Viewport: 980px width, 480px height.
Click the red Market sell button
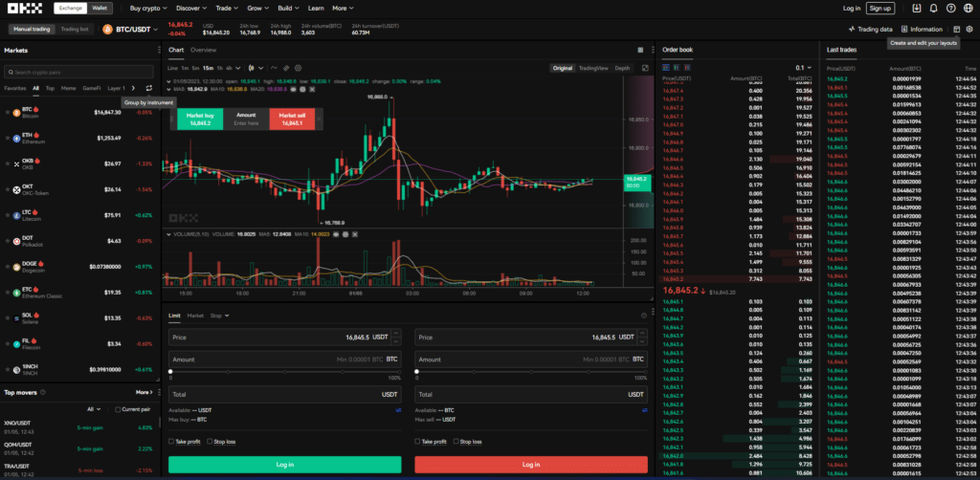pos(292,120)
